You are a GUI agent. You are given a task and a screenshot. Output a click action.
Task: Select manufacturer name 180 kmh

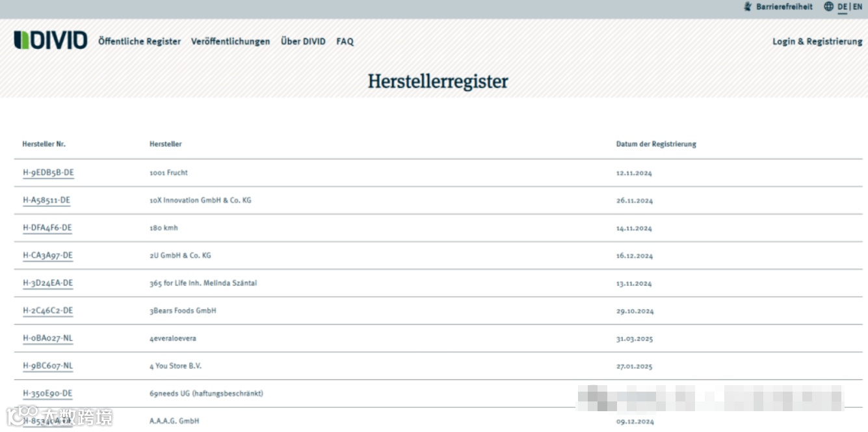pyautogui.click(x=164, y=228)
